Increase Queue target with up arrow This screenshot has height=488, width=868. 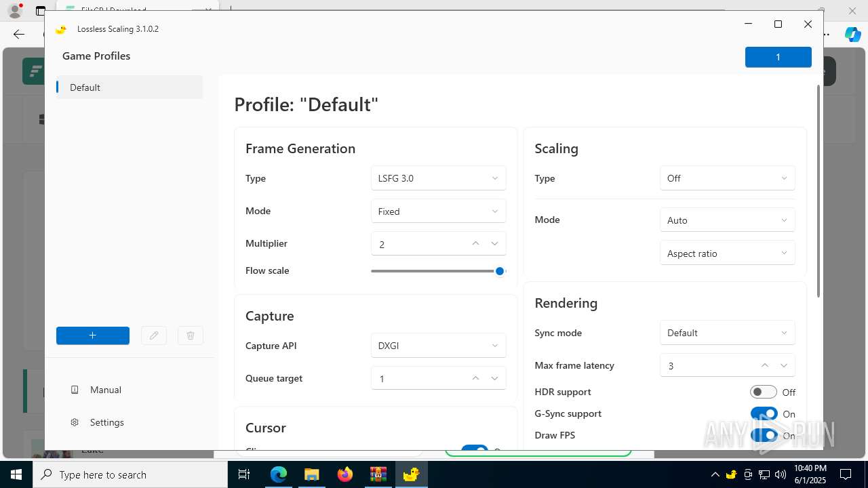(x=475, y=378)
